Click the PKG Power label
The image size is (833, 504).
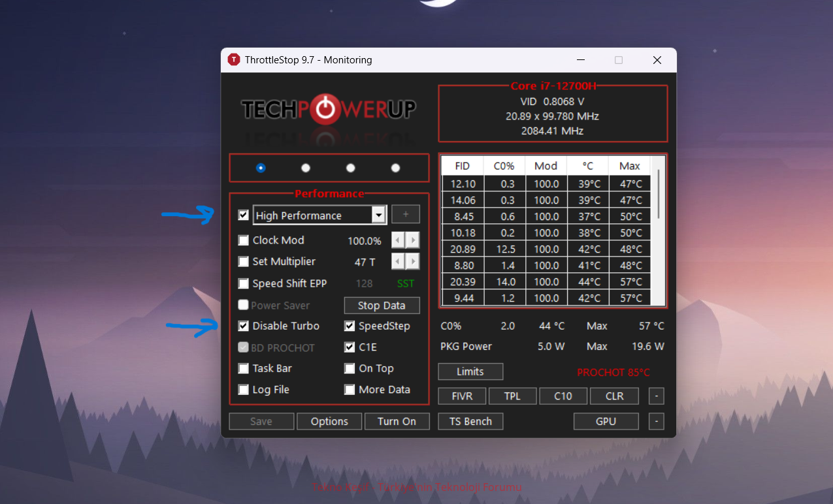(x=466, y=347)
